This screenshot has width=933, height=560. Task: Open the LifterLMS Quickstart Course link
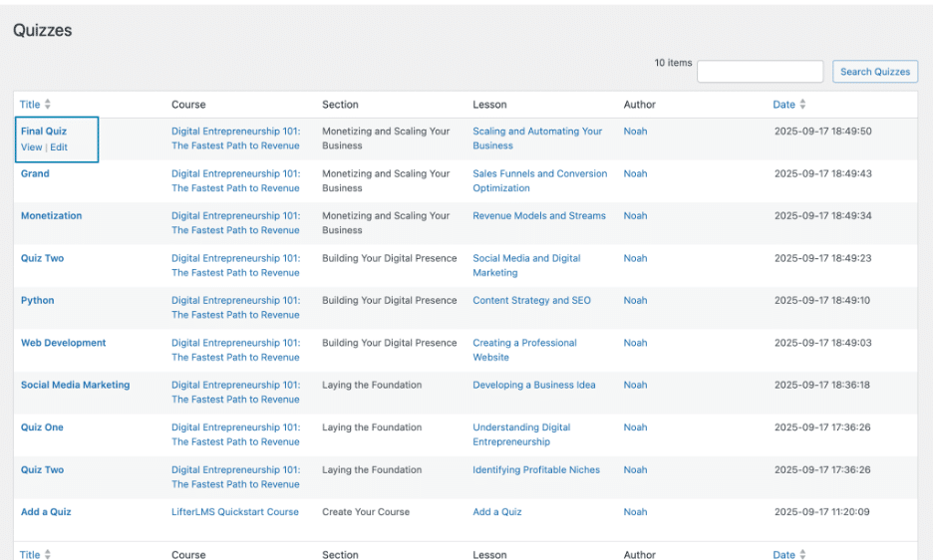click(x=235, y=512)
